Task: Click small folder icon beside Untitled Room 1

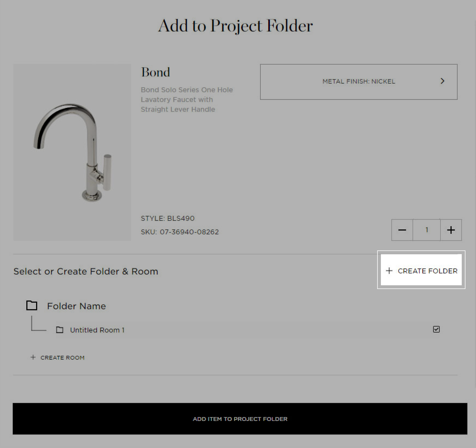Action: point(60,330)
